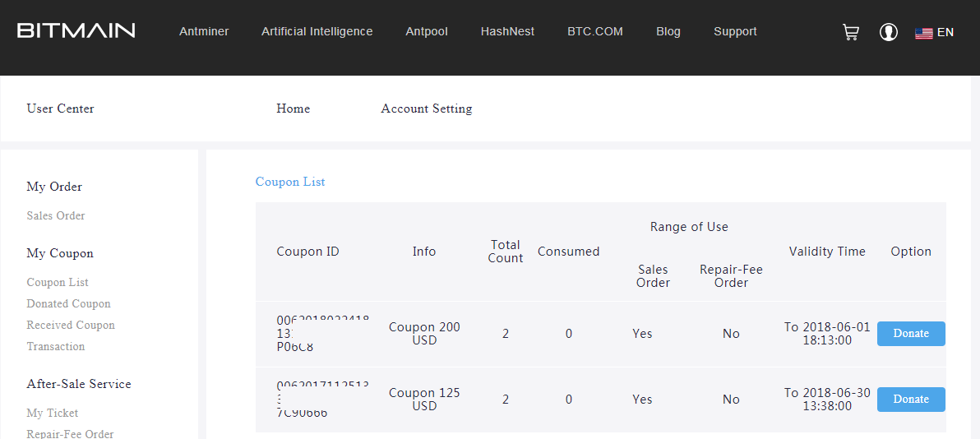Click the user account profile icon
Screen dimensions: 980x439
[889, 32]
